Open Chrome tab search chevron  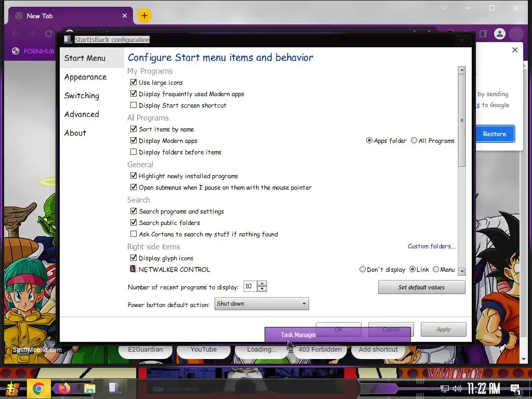[444, 8]
